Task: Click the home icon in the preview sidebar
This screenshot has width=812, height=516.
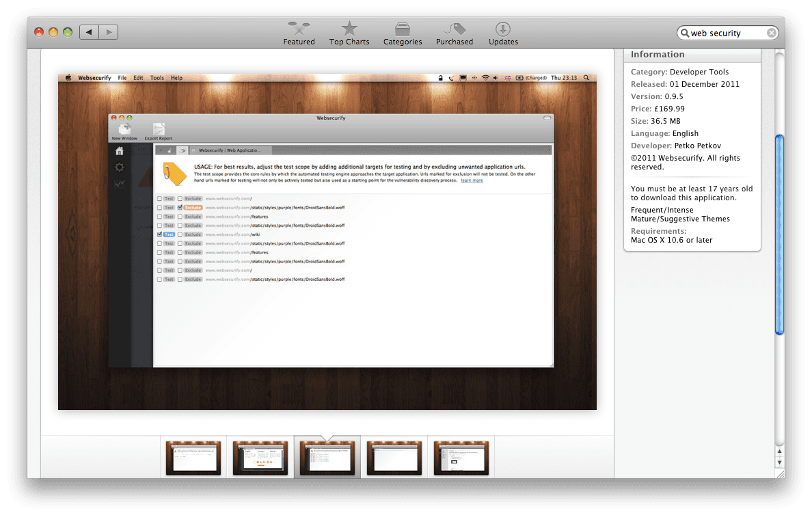Action: [120, 151]
